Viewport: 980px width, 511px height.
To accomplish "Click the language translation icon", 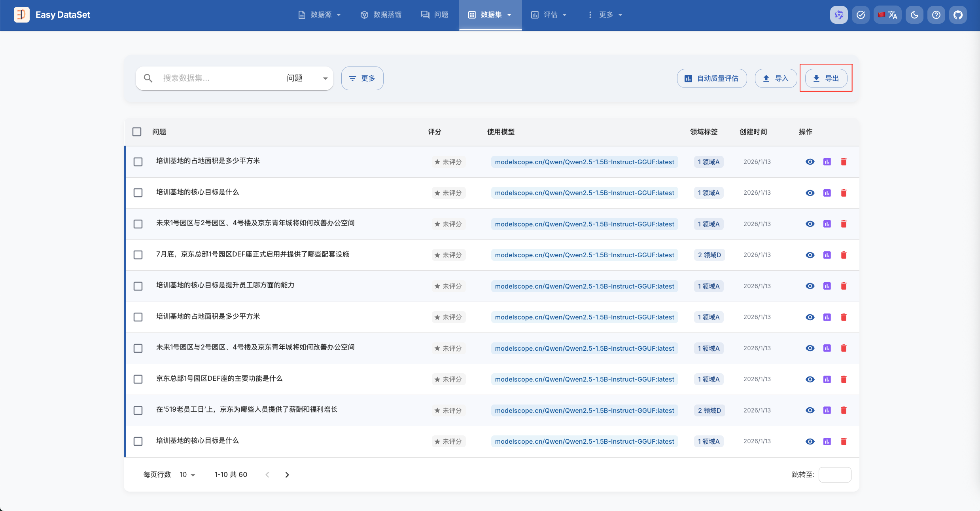I will [888, 15].
